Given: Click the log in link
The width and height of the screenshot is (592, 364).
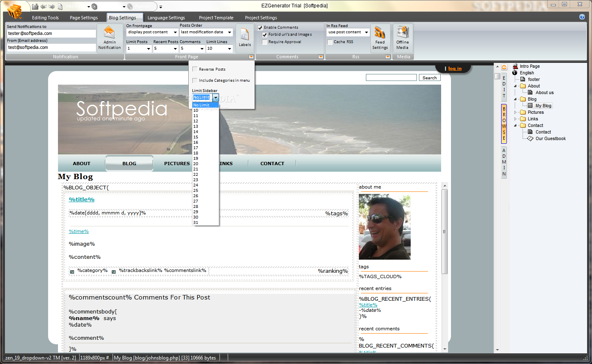Looking at the screenshot, I should tap(455, 68).
